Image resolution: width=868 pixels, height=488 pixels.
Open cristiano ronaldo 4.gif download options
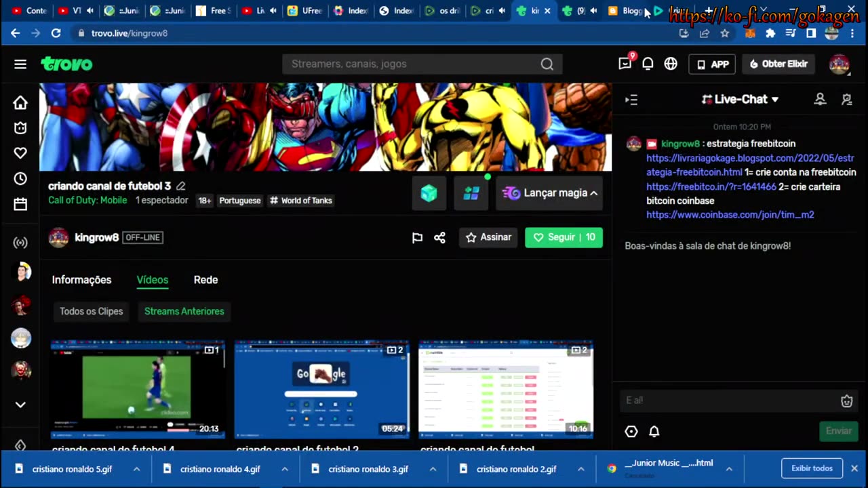click(285, 469)
